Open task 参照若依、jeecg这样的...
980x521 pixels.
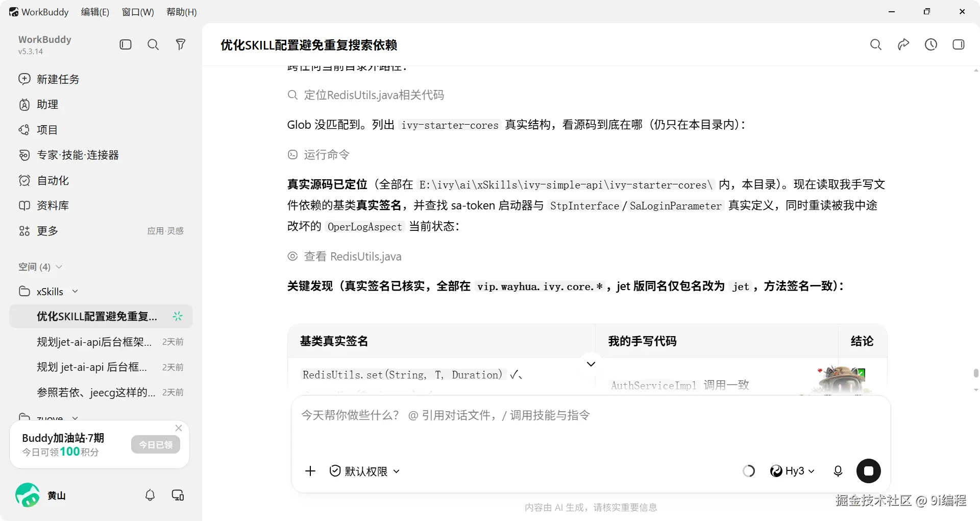[x=101, y=392]
